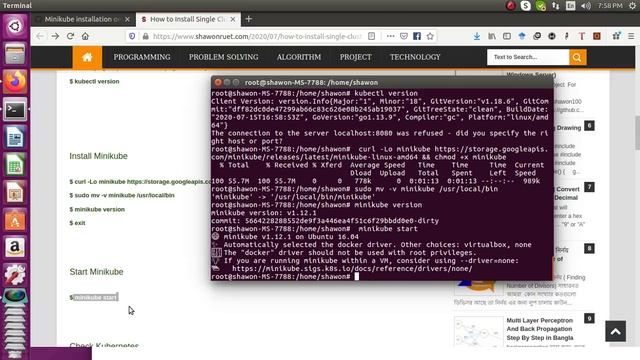Image resolution: width=640 pixels, height=360 pixels.
Task: Open PROJECT nav item
Action: (x=356, y=57)
